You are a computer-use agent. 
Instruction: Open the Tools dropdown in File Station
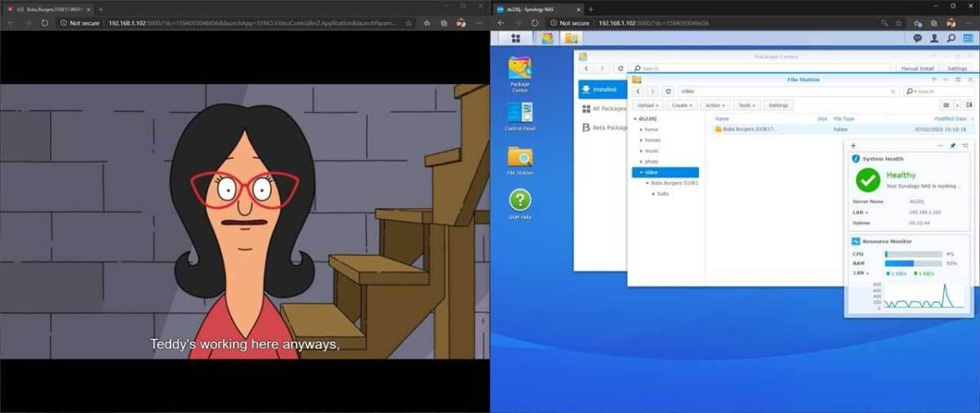tap(746, 105)
